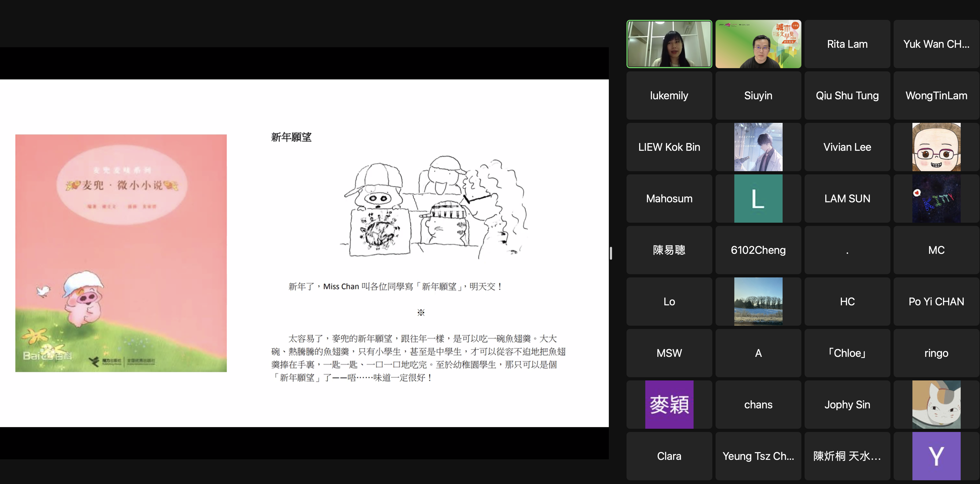
Task: Select the 陳易聰 participant tile
Action: coord(669,250)
